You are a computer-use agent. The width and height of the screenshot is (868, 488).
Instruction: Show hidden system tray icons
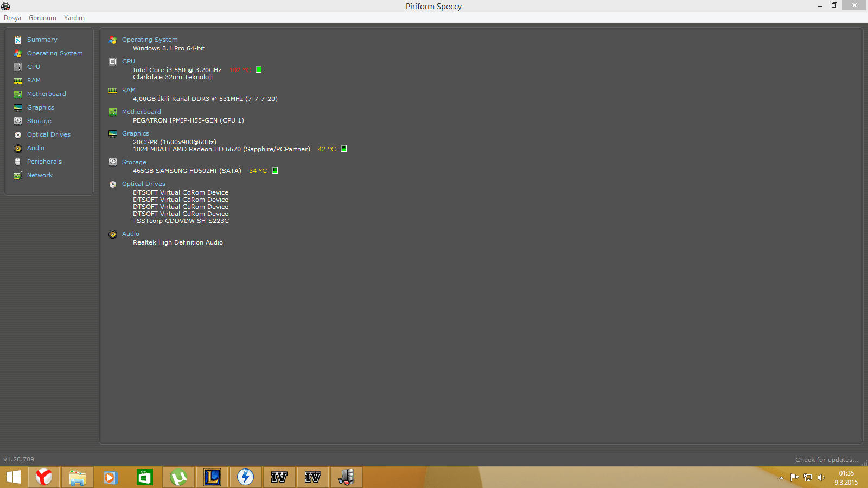(x=781, y=478)
